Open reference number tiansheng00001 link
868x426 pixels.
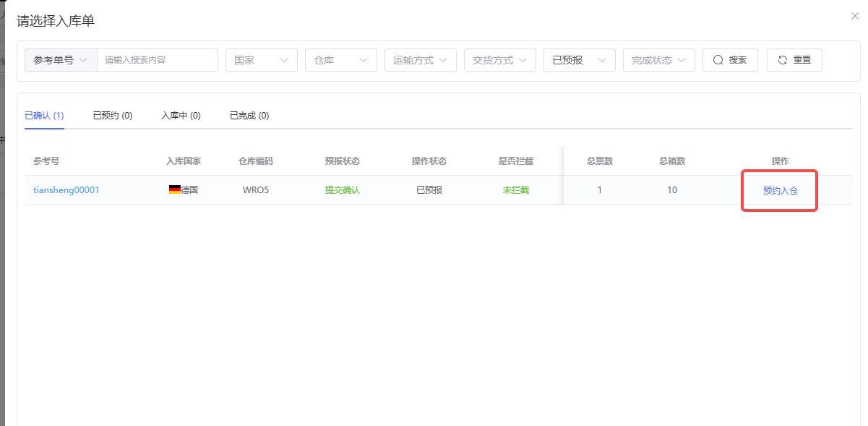coord(66,190)
